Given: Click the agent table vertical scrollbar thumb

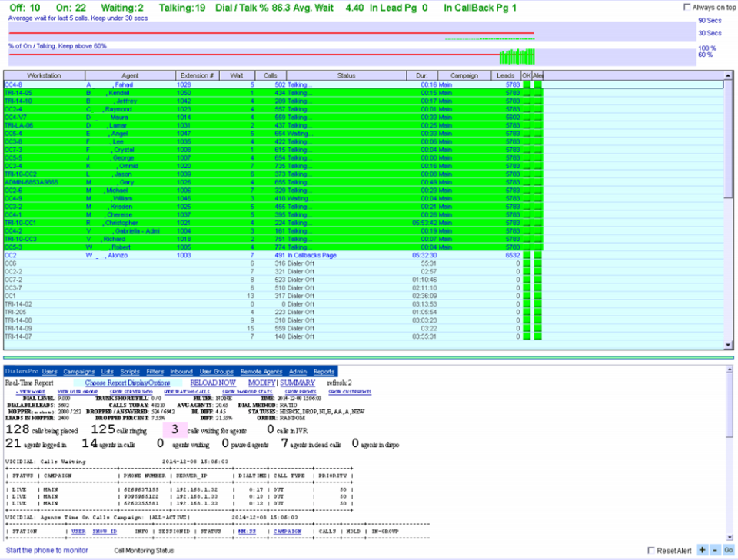Looking at the screenshot, I should 729,139.
